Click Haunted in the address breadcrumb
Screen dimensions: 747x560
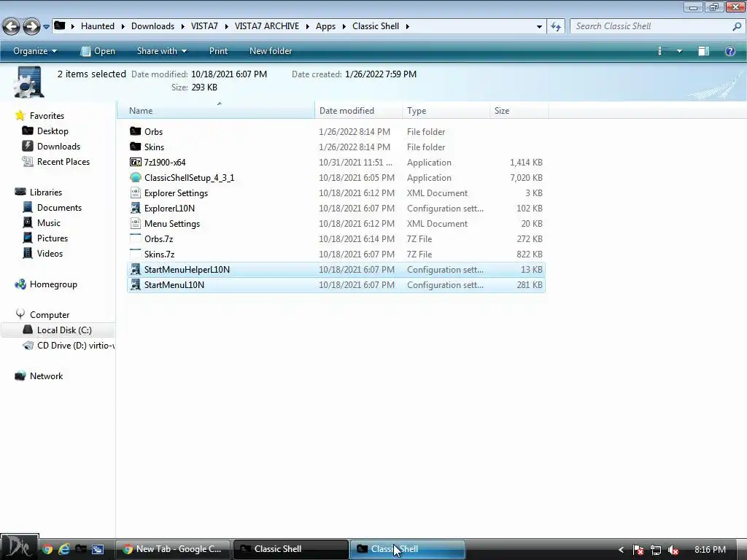point(97,26)
